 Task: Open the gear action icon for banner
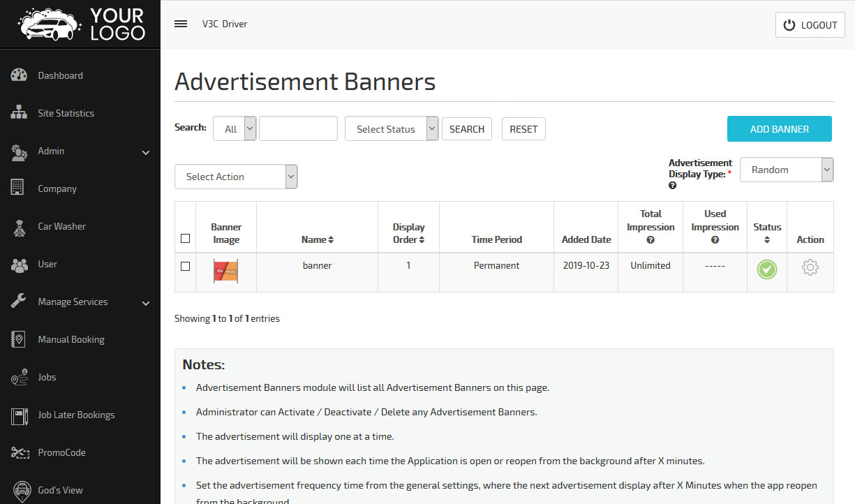[810, 267]
